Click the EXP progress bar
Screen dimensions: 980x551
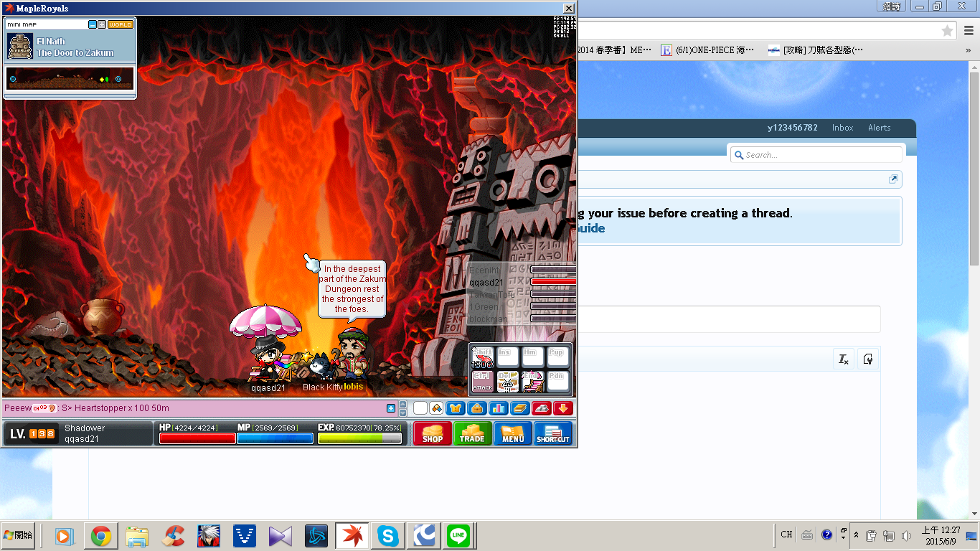[359, 438]
